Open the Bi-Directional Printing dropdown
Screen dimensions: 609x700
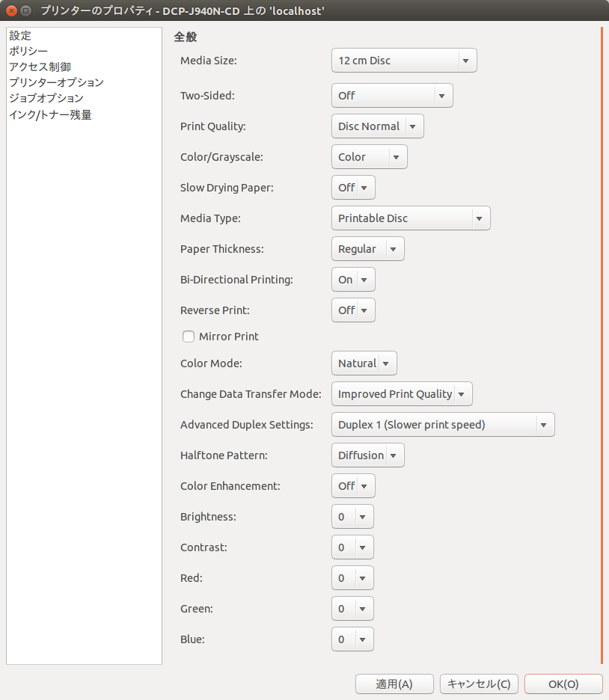353,280
